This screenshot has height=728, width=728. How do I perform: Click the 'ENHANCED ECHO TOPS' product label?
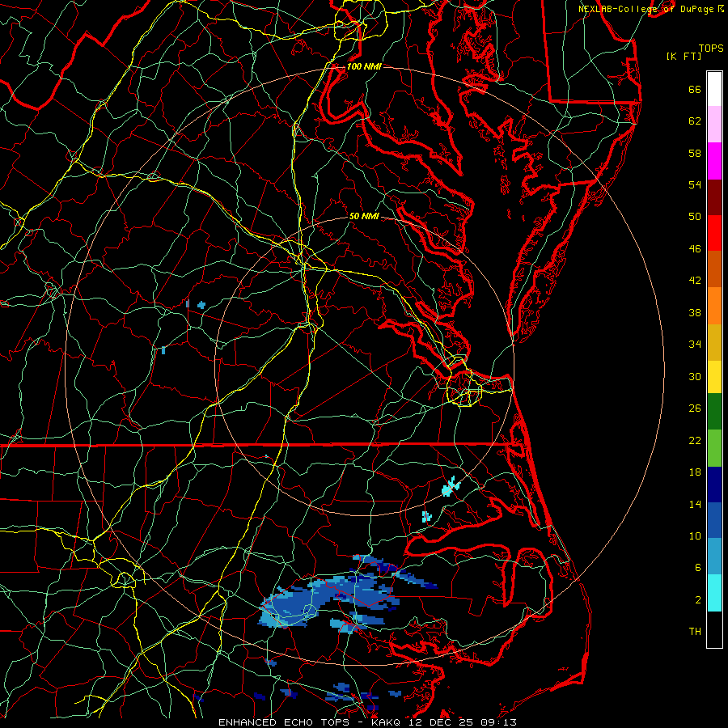point(284,722)
